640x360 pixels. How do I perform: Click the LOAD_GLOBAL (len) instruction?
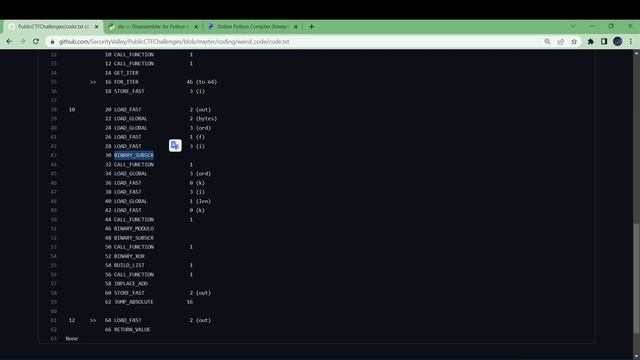click(131, 201)
